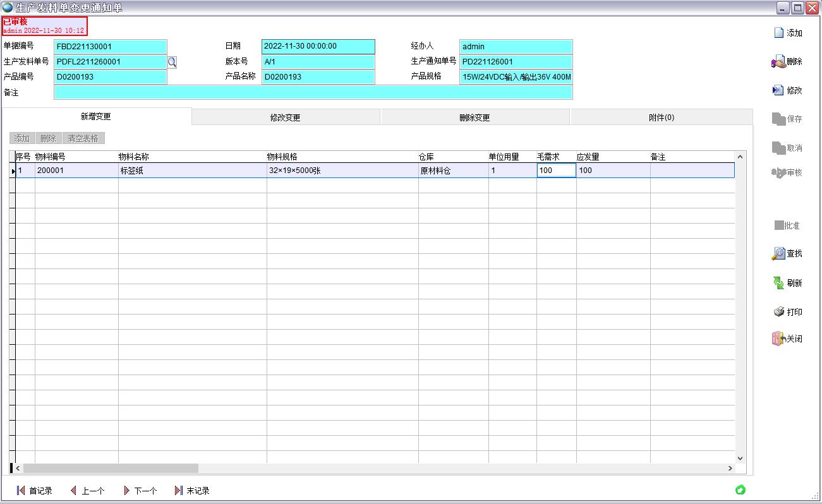
Task: Switch to the 修改变更 tab
Action: pos(285,117)
